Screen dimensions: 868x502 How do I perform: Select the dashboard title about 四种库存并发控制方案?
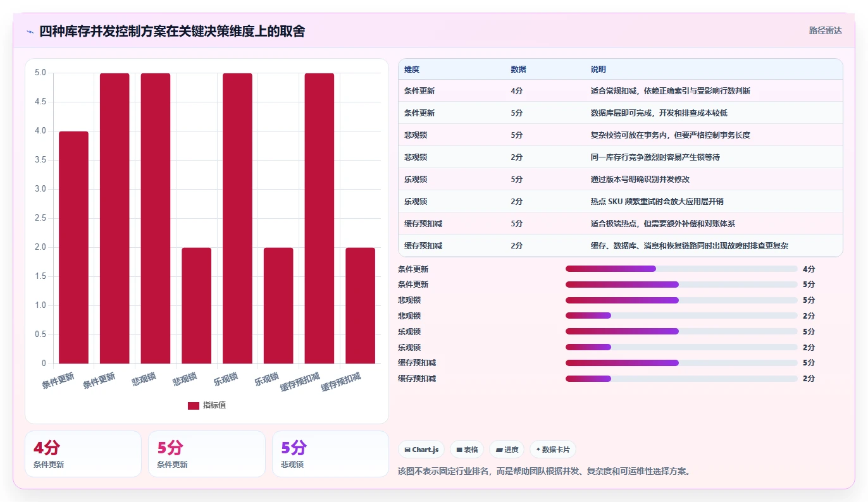click(x=172, y=31)
